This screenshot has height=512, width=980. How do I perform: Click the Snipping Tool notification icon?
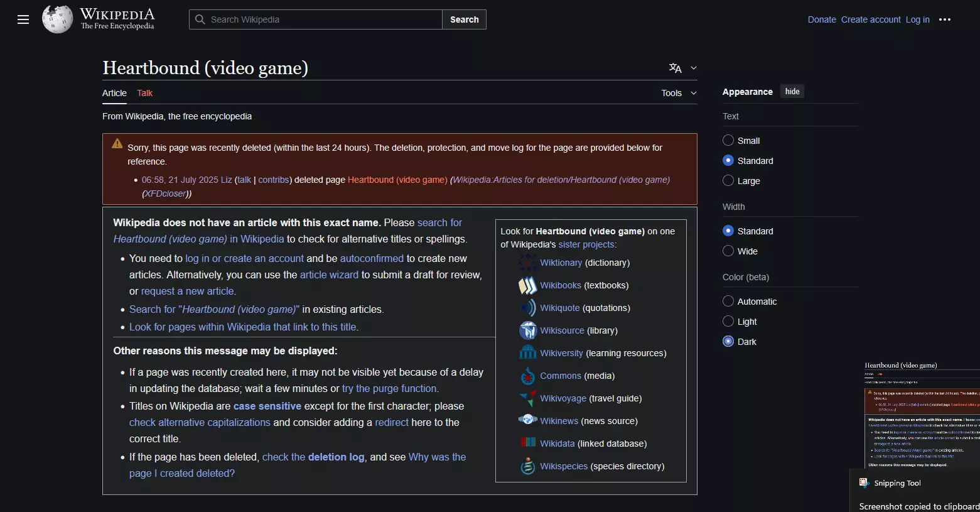864,482
